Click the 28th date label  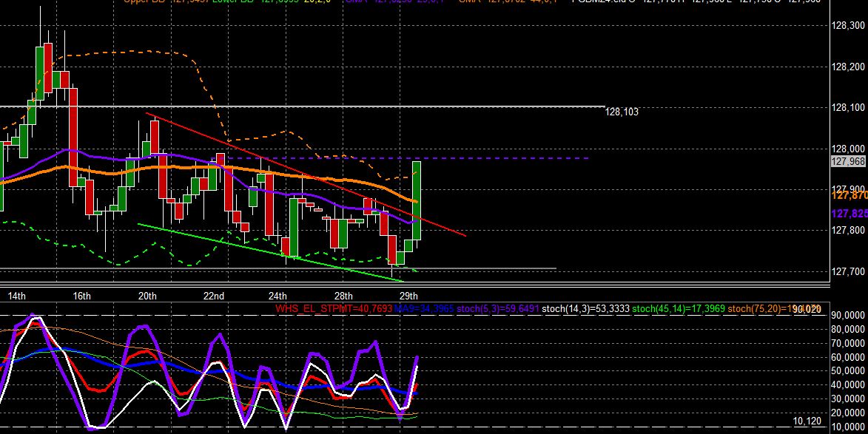point(343,296)
